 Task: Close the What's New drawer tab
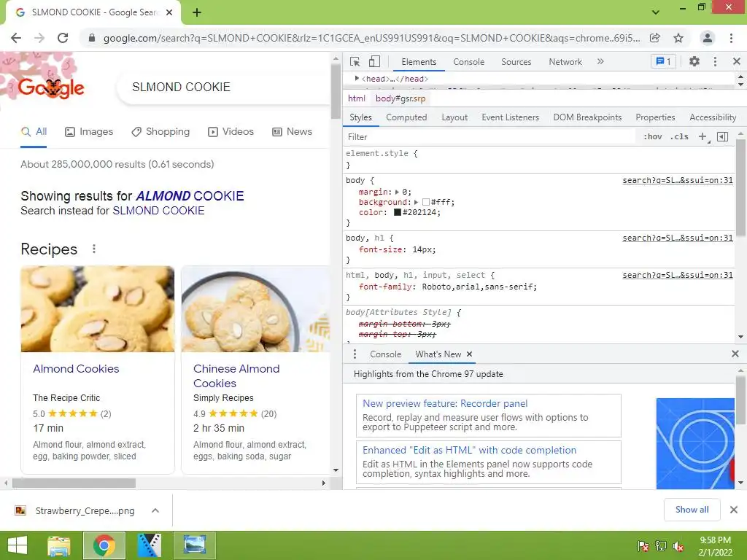click(469, 354)
